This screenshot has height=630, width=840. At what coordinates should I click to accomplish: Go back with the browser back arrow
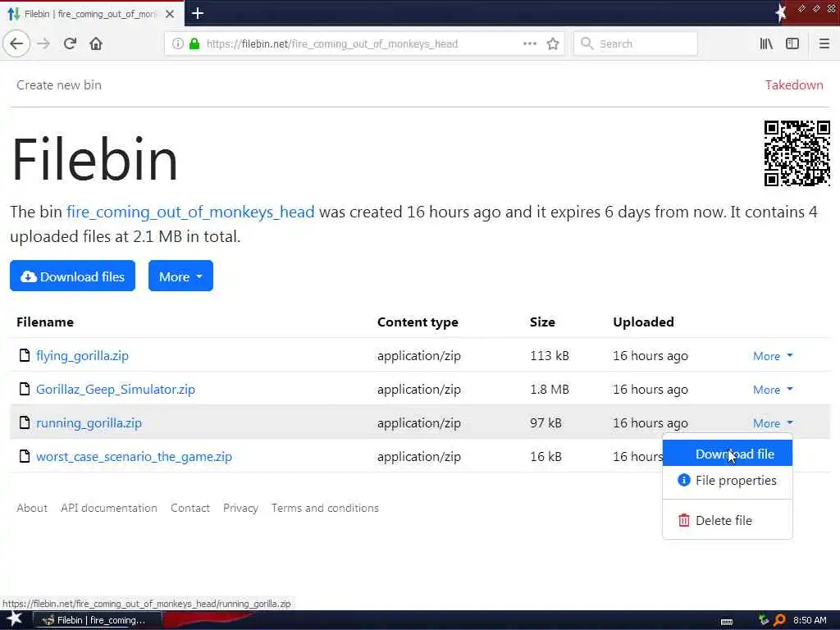point(16,43)
